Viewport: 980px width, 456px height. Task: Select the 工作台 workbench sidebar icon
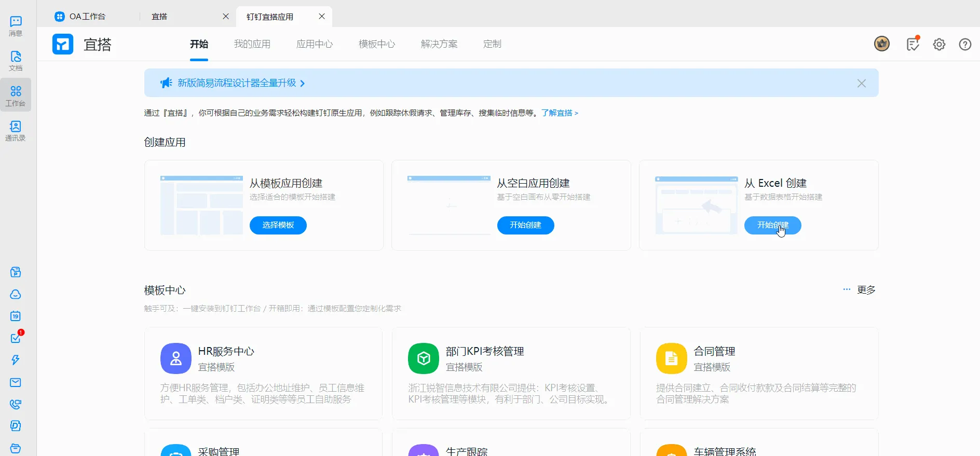coord(16,95)
